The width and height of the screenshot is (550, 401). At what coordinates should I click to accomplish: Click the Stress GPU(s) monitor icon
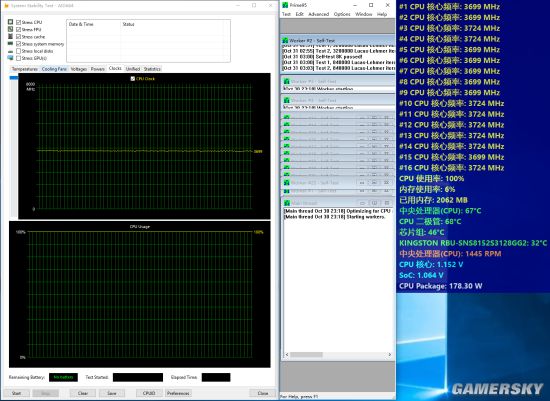click(x=11, y=58)
